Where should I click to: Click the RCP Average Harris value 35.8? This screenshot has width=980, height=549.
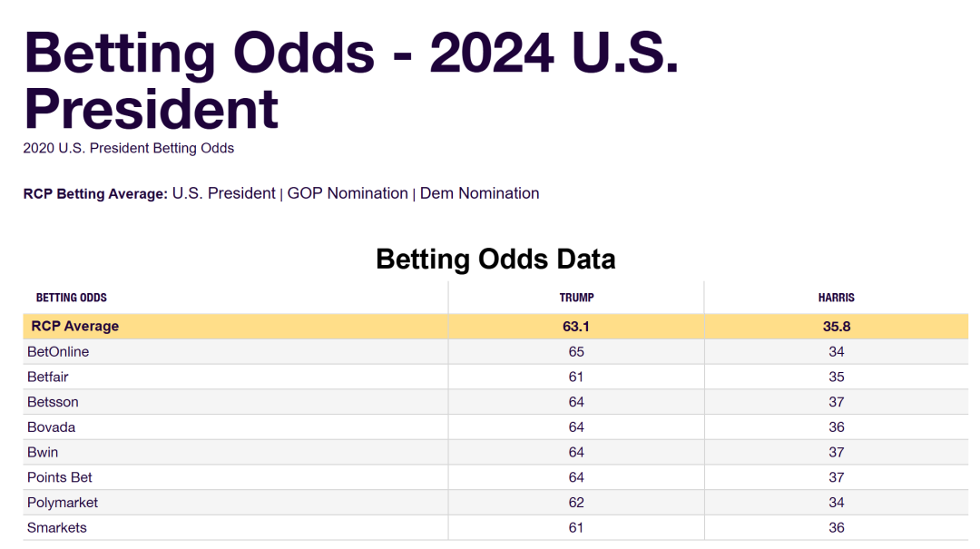click(836, 326)
